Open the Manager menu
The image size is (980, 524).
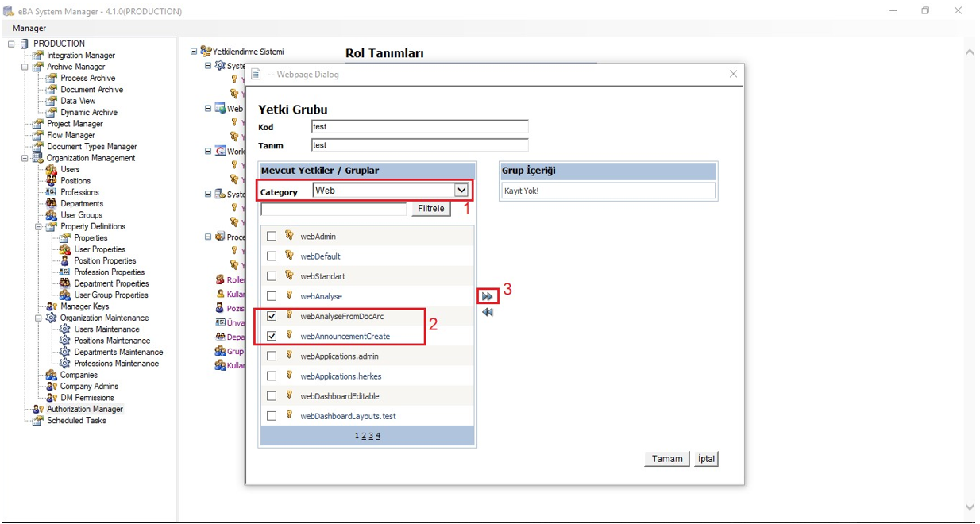click(x=29, y=29)
